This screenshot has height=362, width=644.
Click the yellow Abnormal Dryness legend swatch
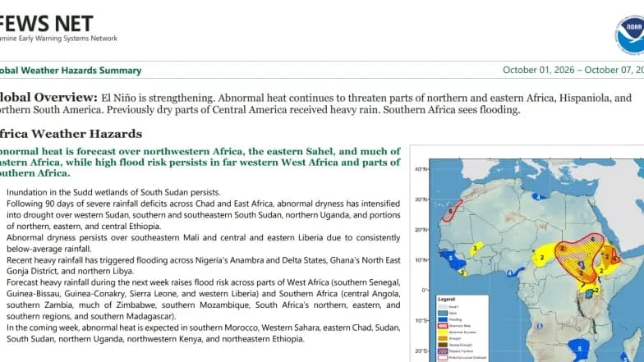(443, 332)
